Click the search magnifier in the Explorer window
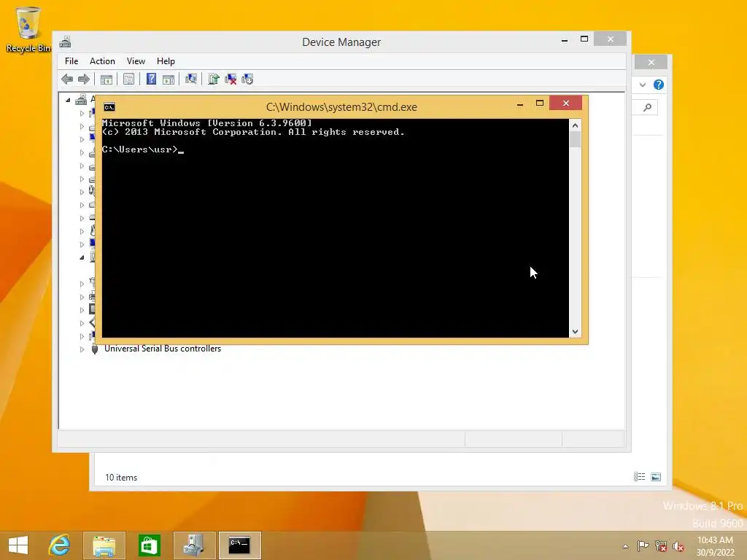The height and width of the screenshot is (560, 747). [647, 108]
